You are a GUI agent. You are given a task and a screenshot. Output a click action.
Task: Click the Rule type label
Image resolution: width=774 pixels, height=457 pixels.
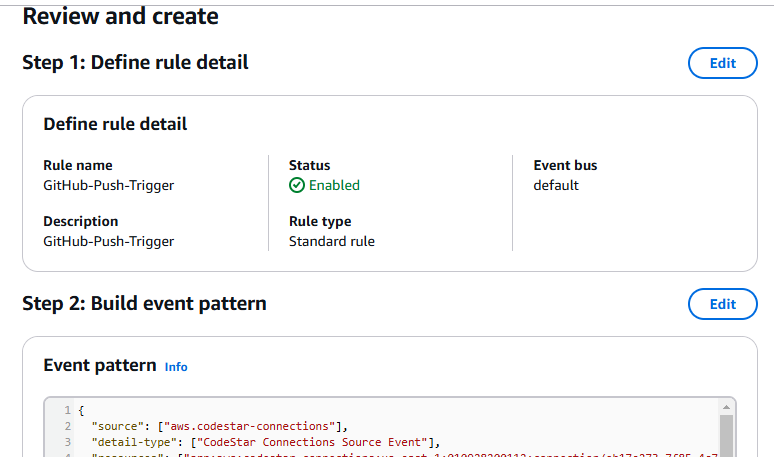[320, 221]
